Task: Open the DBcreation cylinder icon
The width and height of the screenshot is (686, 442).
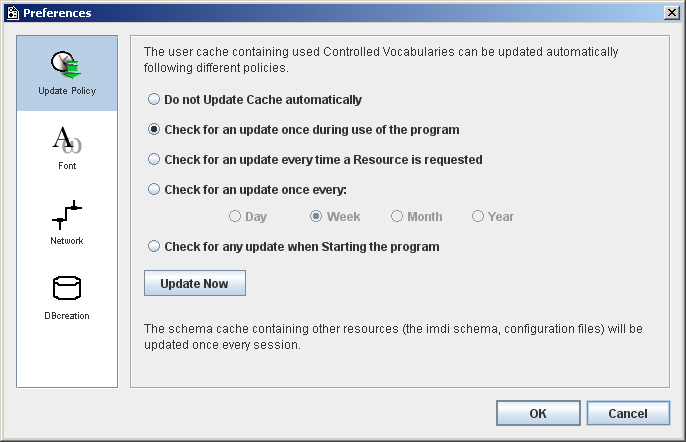Action: click(x=67, y=288)
